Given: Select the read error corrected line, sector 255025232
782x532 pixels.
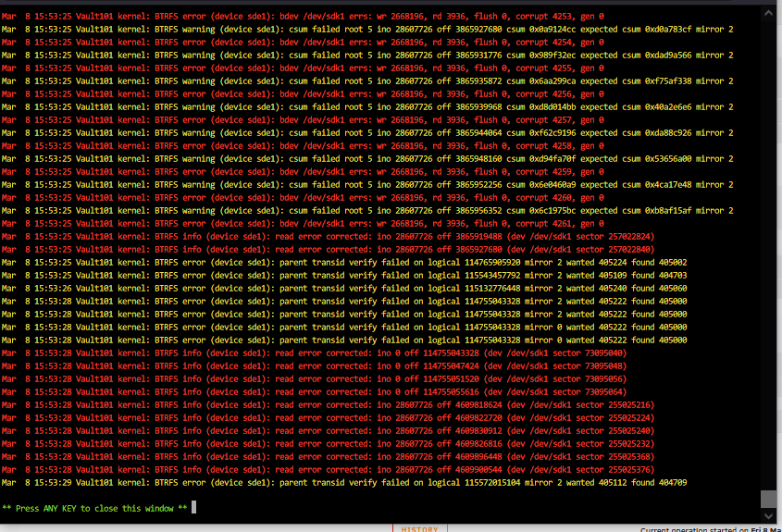Looking at the screenshot, I should click(328, 444).
